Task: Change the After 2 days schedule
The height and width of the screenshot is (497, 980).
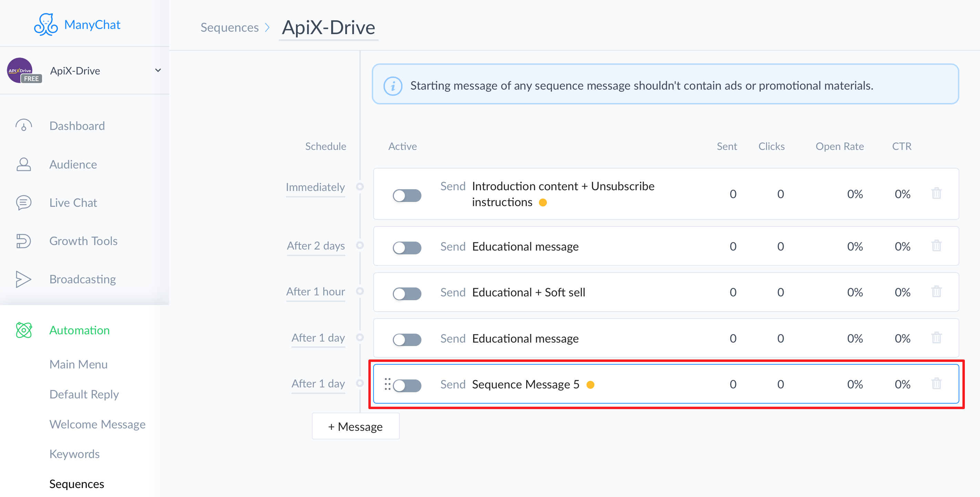Action: pos(316,246)
